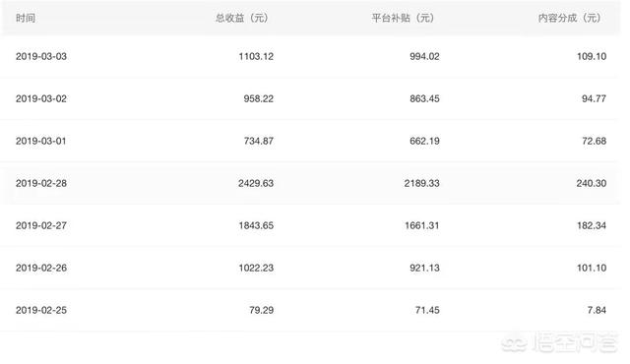Click platform subsidy value 994.02

tap(424, 56)
